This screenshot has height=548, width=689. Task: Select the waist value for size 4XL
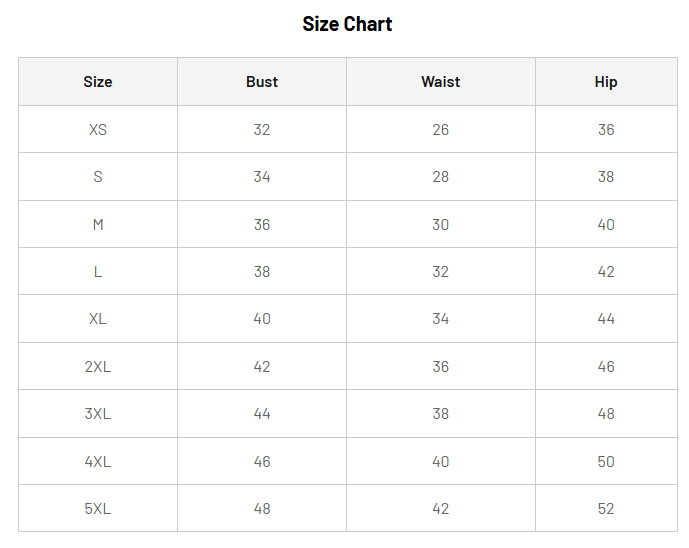[x=441, y=462]
